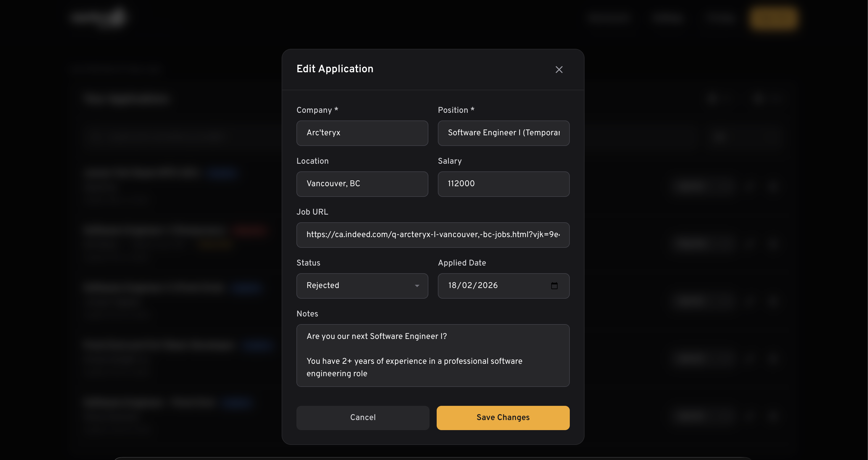Cancel editing the application

363,417
